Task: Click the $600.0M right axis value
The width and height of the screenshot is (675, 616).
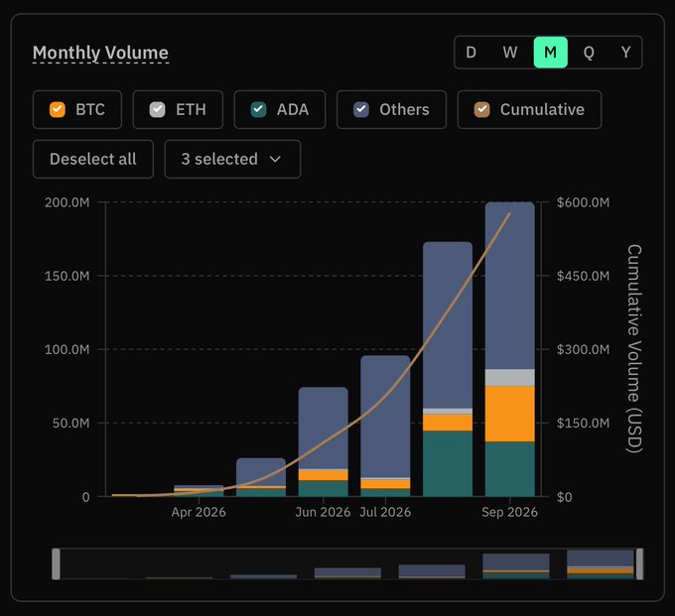Action: [x=584, y=202]
